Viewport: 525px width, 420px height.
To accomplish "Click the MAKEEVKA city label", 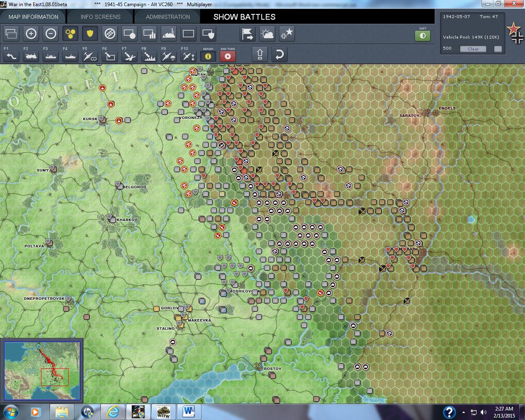I will pyautogui.click(x=199, y=320).
